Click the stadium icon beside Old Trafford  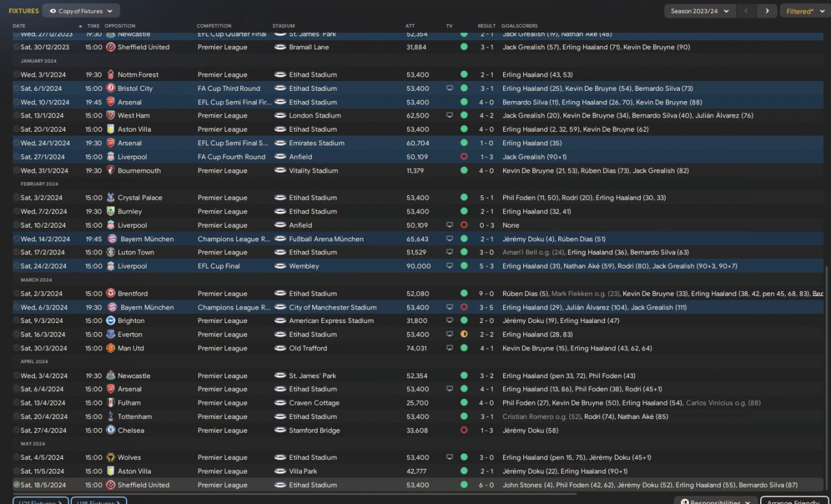[x=280, y=348]
